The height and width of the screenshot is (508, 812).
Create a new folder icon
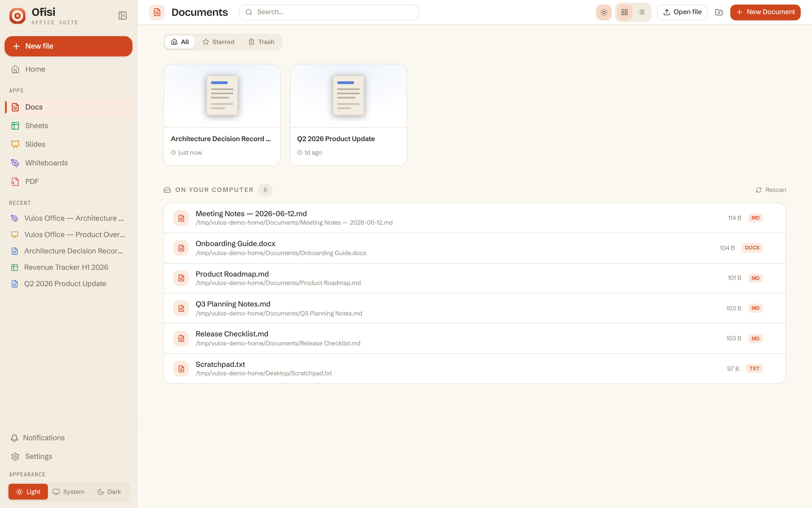pos(719,12)
